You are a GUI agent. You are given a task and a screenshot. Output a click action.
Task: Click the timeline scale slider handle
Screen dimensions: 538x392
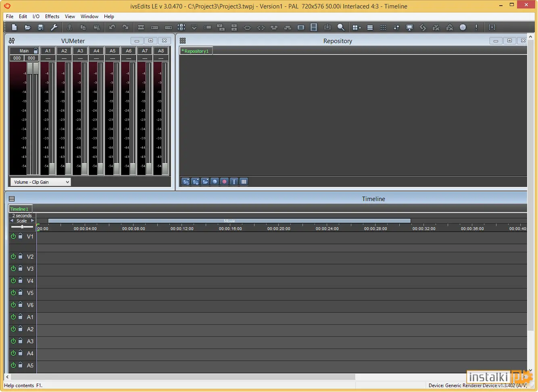(x=22, y=227)
